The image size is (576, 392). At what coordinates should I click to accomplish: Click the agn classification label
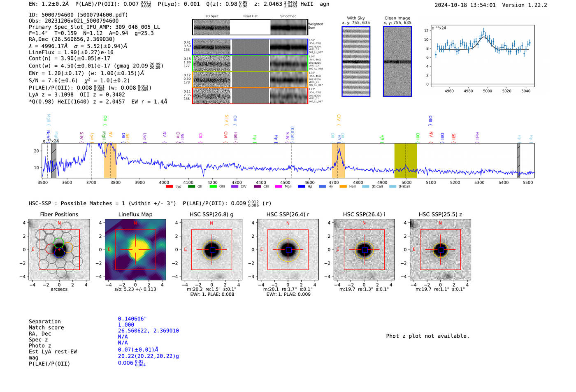click(325, 4)
